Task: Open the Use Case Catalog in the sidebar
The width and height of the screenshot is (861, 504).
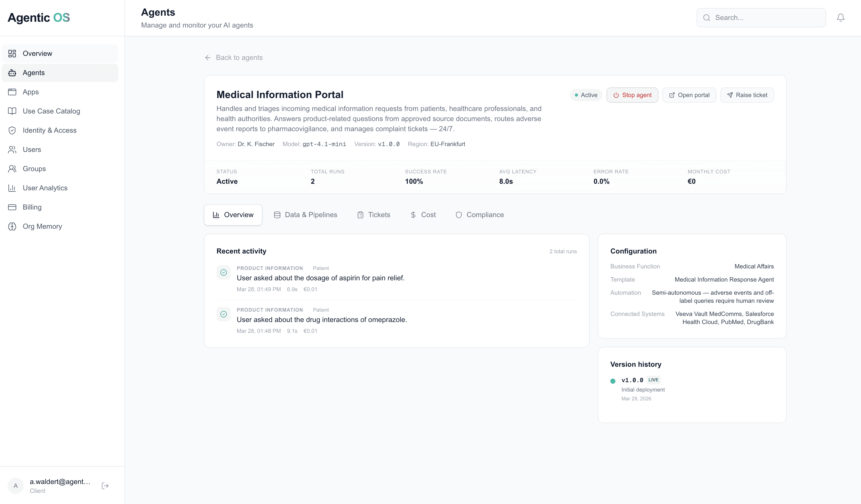Action: point(51,111)
